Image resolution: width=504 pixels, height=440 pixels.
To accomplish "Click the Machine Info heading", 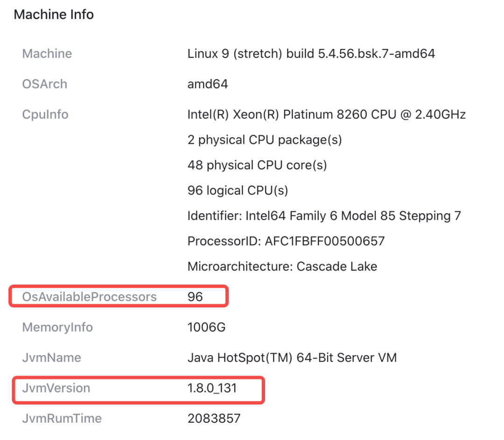I will (54, 14).
